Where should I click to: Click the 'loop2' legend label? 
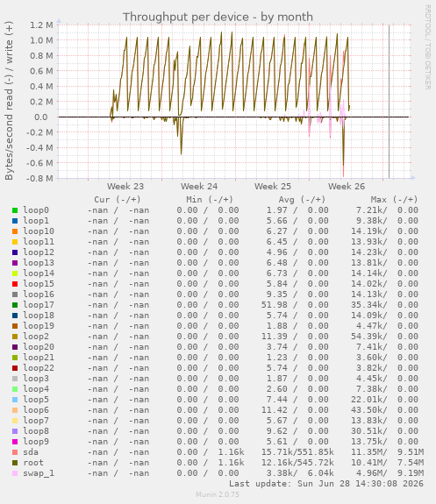(36, 337)
